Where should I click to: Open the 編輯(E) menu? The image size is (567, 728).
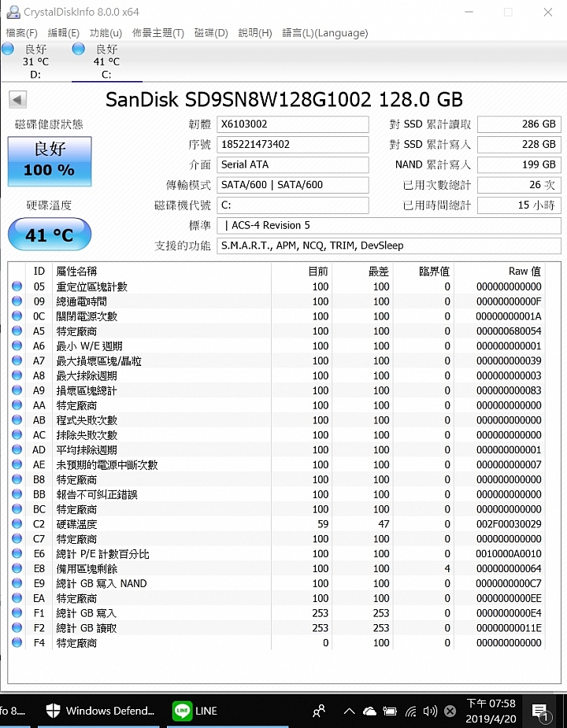tap(63, 33)
